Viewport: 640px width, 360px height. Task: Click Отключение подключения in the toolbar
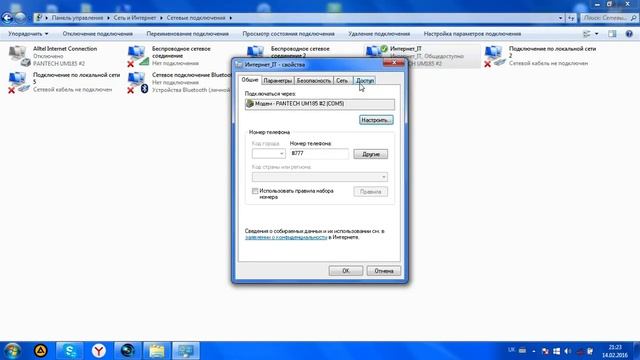[x=98, y=34]
